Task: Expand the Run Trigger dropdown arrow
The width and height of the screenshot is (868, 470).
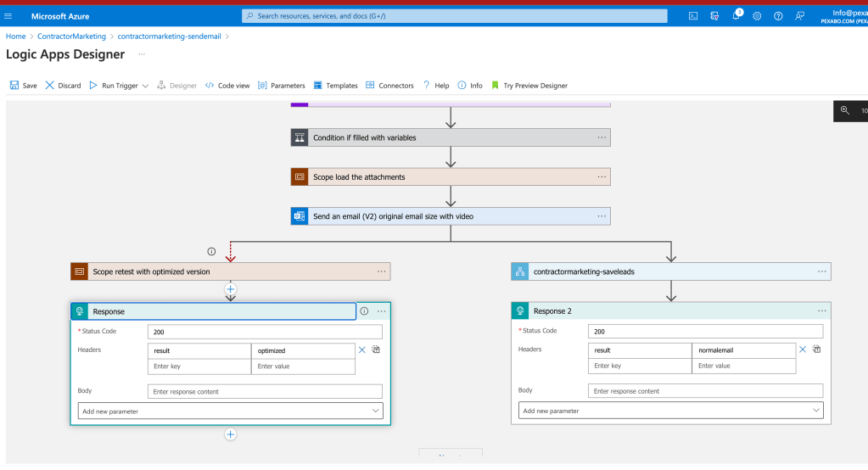Action: pos(146,86)
